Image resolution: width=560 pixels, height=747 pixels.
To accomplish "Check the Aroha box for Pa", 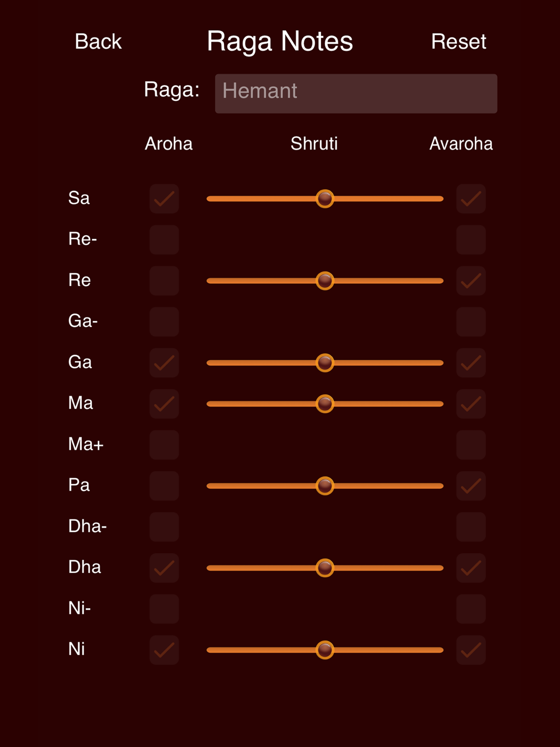I will coord(164,486).
